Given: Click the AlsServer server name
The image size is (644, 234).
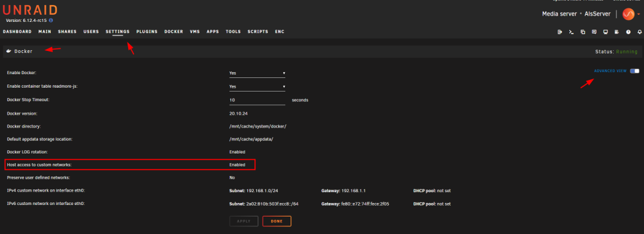Looking at the screenshot, I should (598, 14).
